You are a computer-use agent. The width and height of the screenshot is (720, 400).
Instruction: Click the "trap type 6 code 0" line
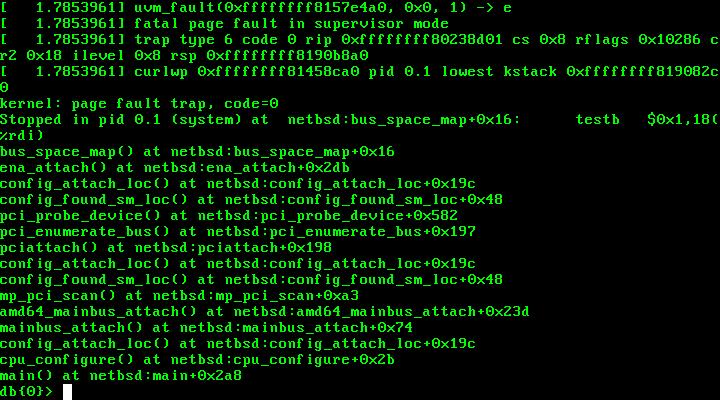coord(360,39)
